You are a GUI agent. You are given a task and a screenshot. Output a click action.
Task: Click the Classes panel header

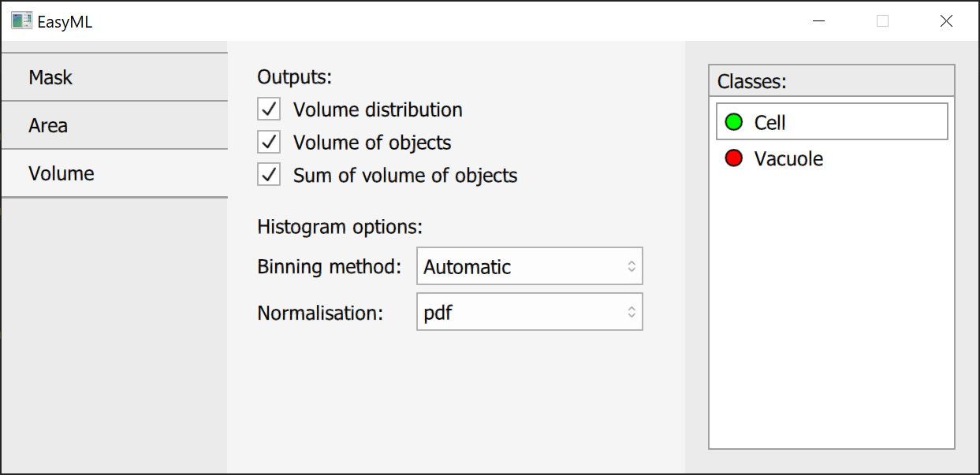coord(831,81)
